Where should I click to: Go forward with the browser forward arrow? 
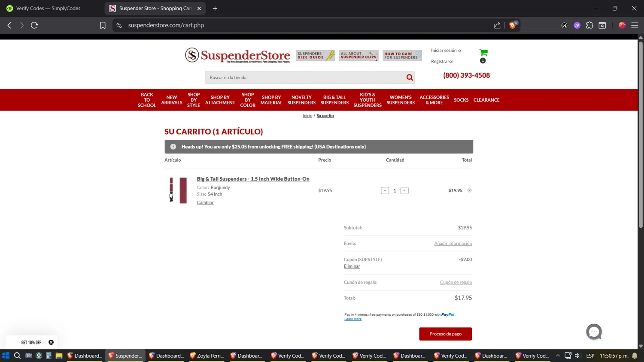[x=22, y=25]
